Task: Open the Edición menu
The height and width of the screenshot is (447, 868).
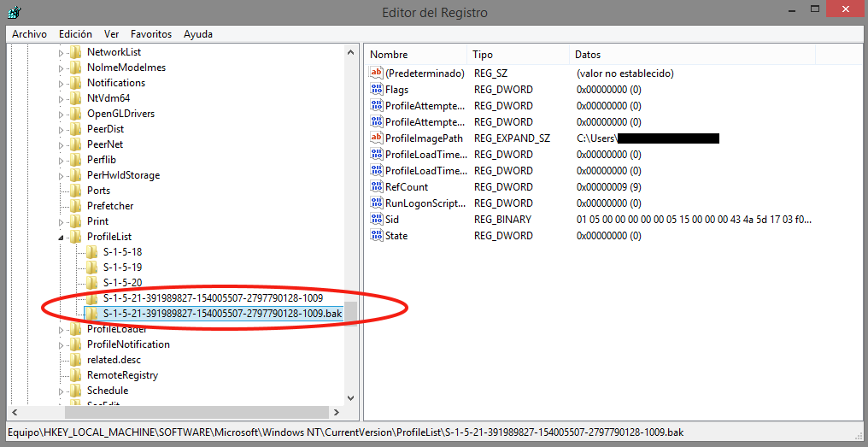Action: 75,34
